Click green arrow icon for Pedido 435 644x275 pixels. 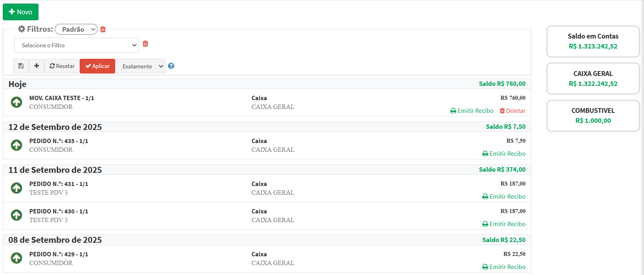(16, 145)
